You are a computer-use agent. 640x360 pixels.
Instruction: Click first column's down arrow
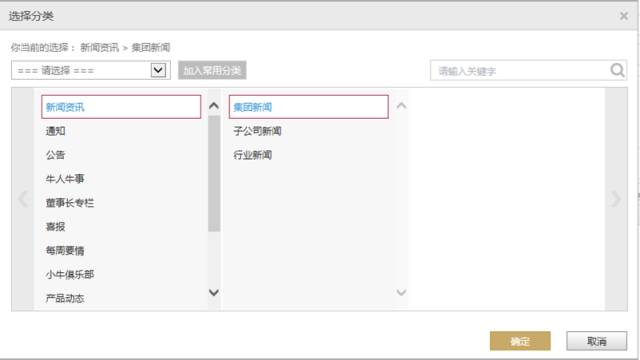[x=214, y=292]
